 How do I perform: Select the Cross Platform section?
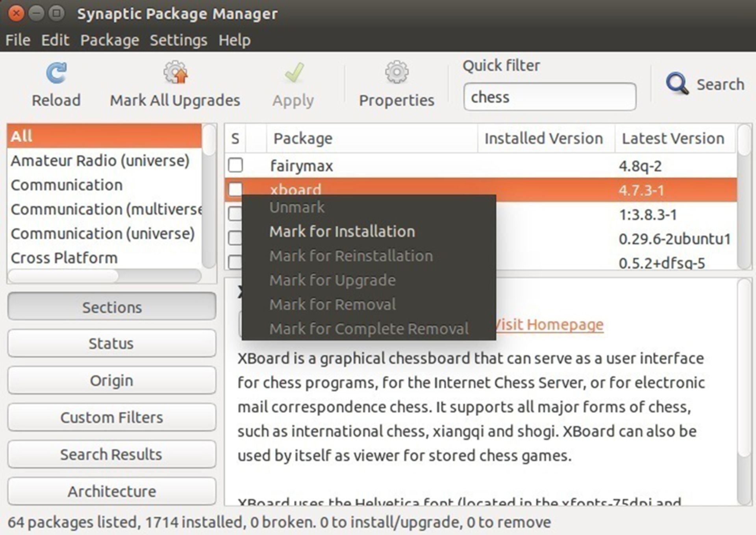104,258
